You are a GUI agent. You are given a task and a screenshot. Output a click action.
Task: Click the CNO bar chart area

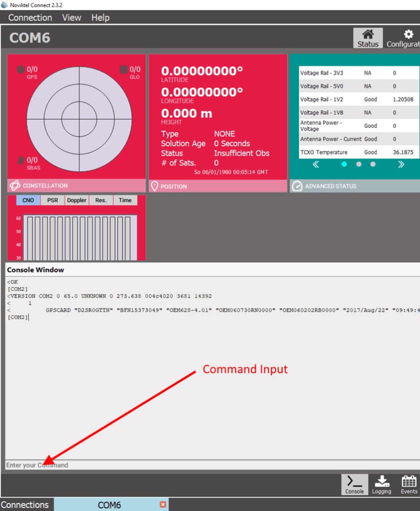tap(80, 237)
